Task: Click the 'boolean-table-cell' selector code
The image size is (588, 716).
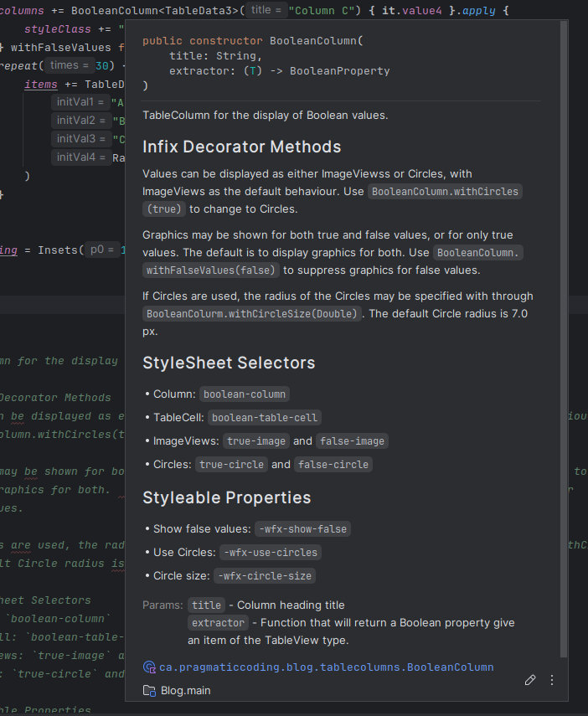Action: pos(265,418)
